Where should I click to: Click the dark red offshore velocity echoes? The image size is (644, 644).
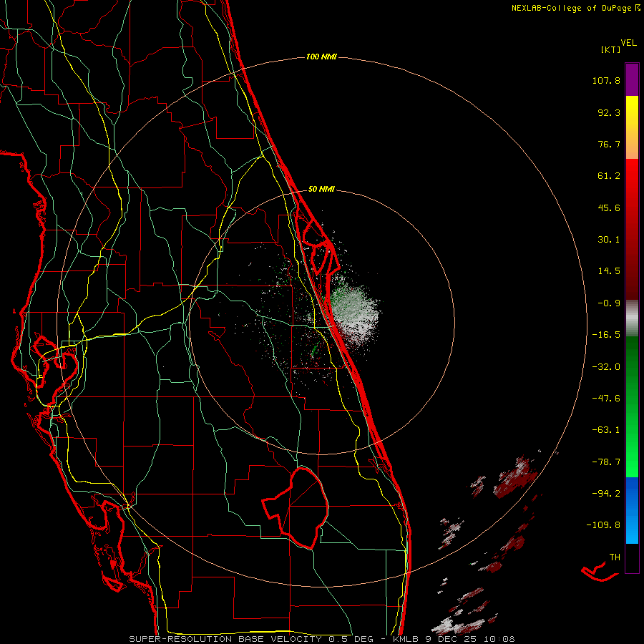point(515,479)
